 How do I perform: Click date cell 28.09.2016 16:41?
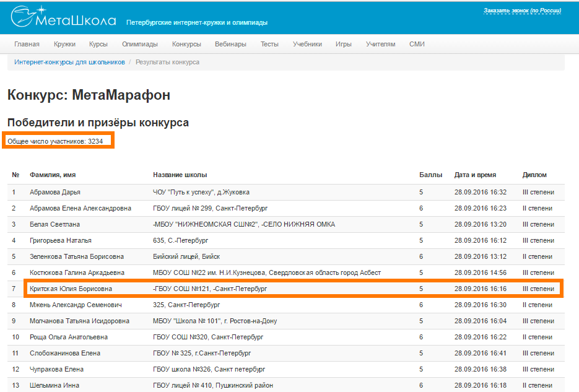tap(481, 353)
